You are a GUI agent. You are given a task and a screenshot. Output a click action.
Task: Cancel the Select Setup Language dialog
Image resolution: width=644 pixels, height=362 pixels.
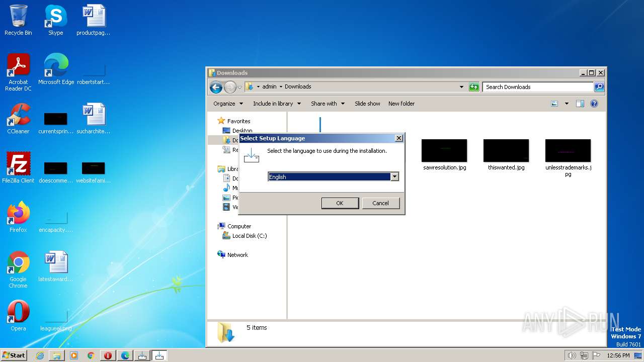click(x=380, y=203)
